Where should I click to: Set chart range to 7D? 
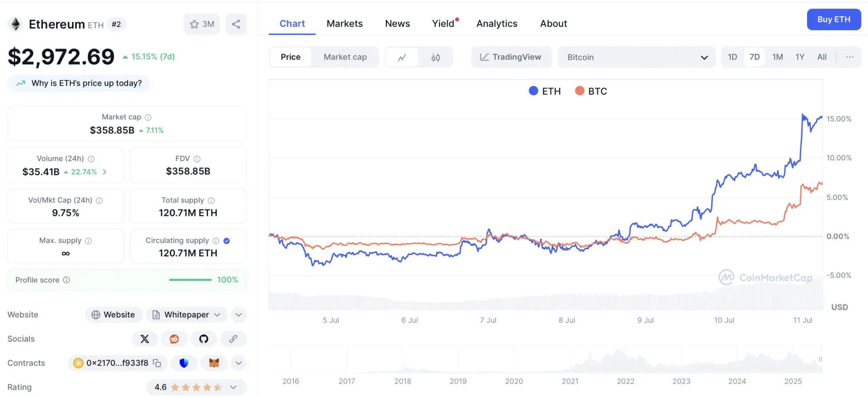pyautogui.click(x=754, y=57)
